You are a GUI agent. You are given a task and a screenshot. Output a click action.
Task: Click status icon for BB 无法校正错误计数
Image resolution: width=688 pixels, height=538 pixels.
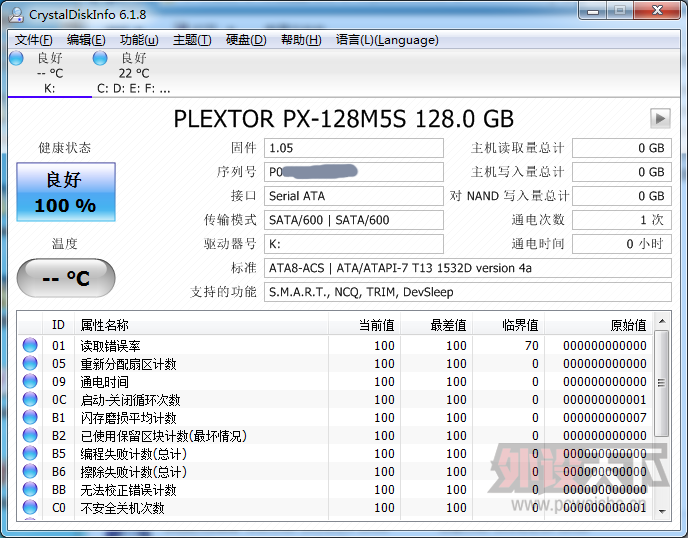tap(30, 489)
